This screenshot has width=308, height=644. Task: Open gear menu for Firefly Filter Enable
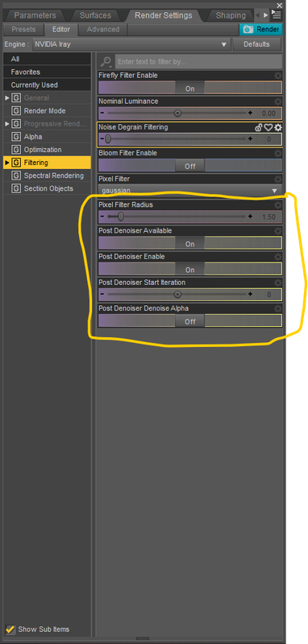(x=278, y=76)
